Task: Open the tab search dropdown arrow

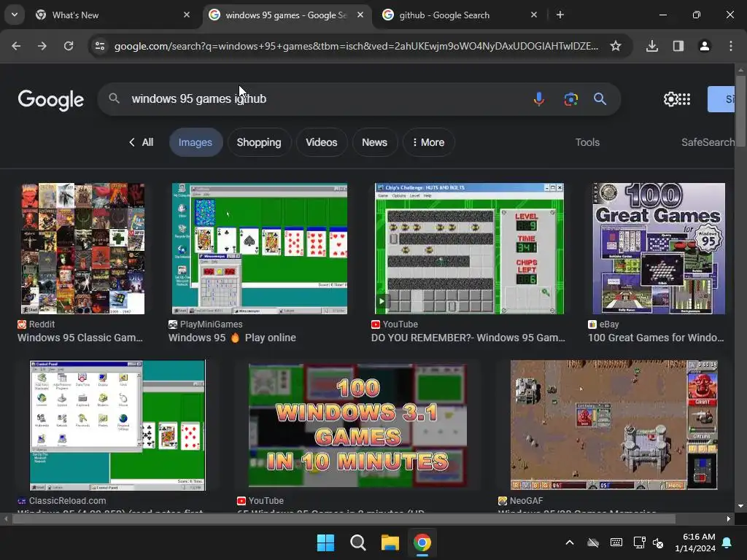Action: (x=15, y=15)
